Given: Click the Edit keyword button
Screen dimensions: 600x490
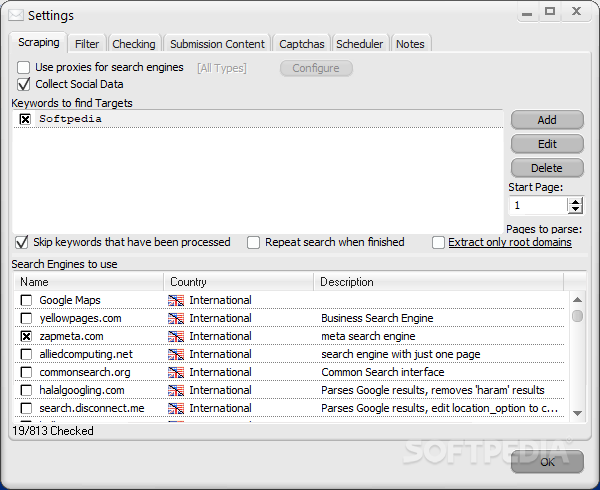Looking at the screenshot, I should click(547, 144).
